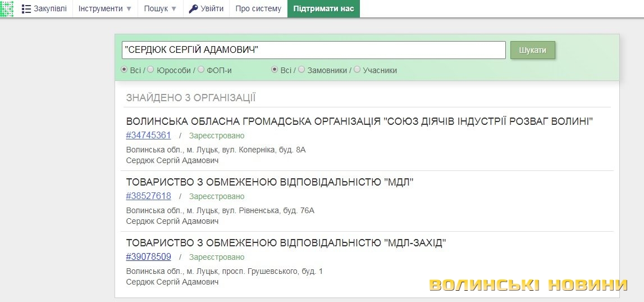Viewport: 644px width, 302px height.
Task: Click the key icon next to Увійти
Action: click(x=193, y=9)
